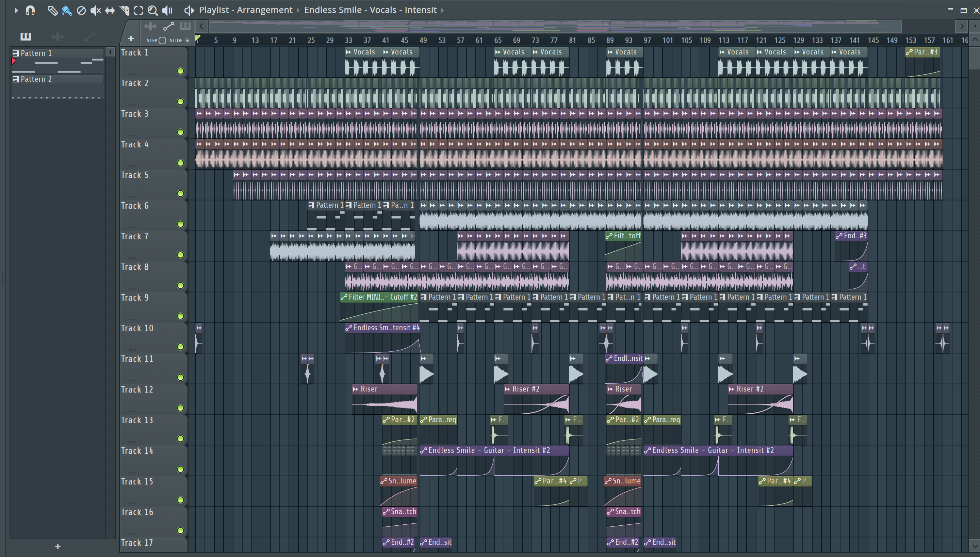Focus pattern clips in the playlist
Image resolution: width=980 pixels, height=557 pixels.
[185, 26]
